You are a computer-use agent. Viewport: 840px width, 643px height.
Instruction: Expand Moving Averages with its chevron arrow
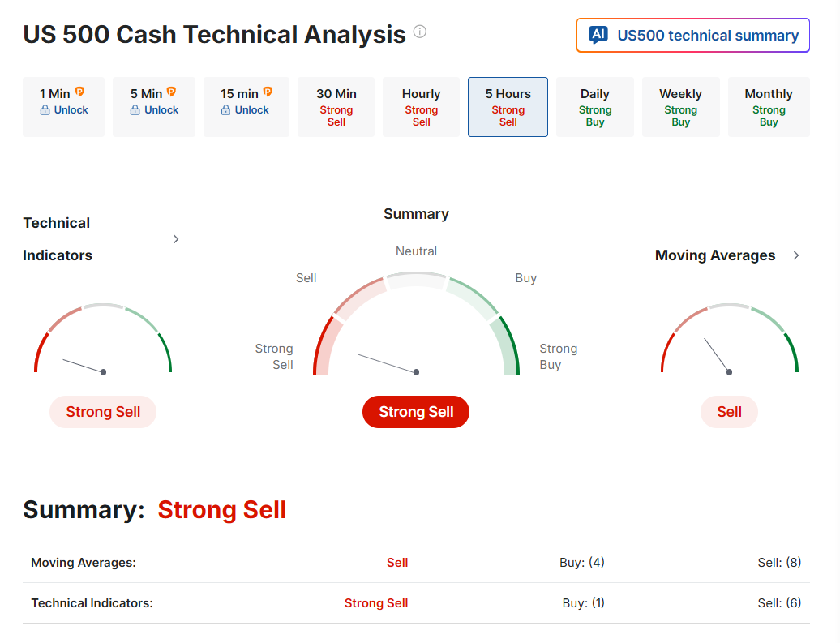(x=796, y=255)
